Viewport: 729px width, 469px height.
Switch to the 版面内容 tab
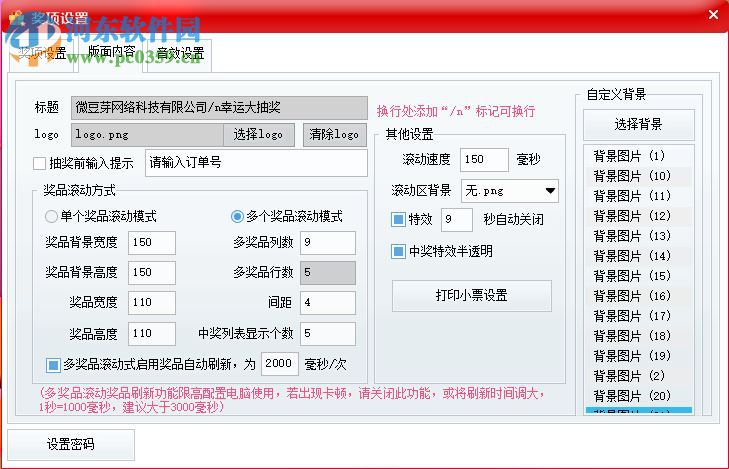coord(112,52)
